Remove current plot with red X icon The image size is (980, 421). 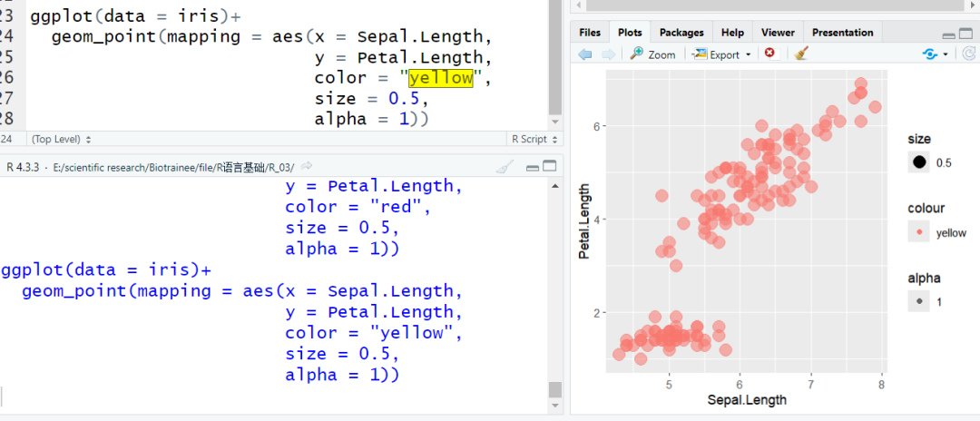(770, 54)
